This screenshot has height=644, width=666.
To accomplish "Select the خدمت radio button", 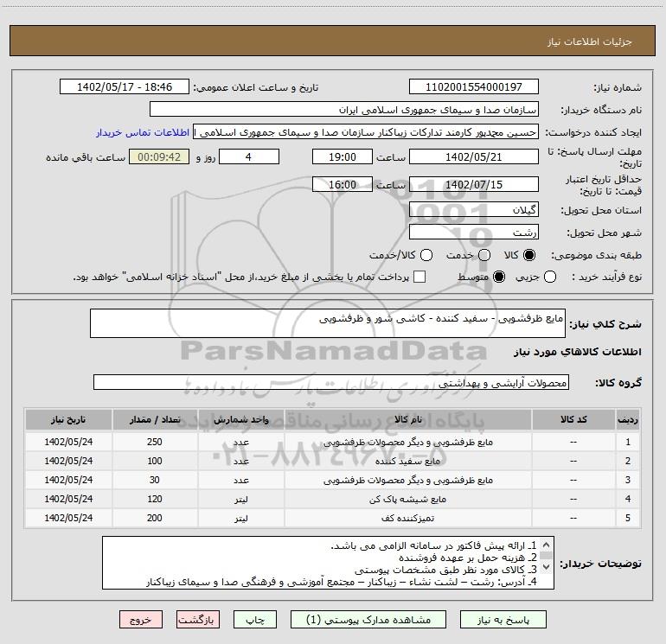I will click(484, 255).
